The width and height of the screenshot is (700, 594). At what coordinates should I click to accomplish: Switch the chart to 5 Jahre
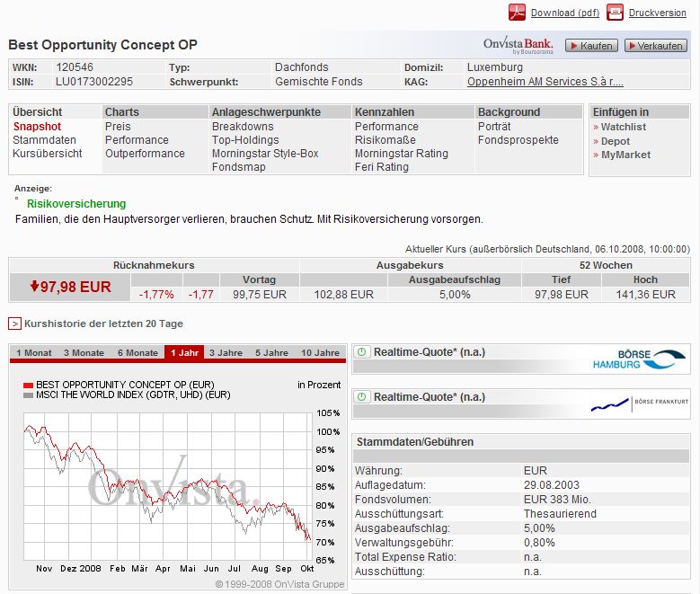point(272,353)
